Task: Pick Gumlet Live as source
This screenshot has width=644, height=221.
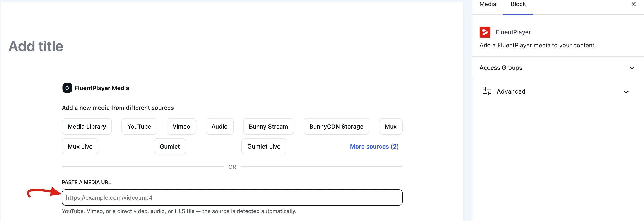Action: click(264, 147)
